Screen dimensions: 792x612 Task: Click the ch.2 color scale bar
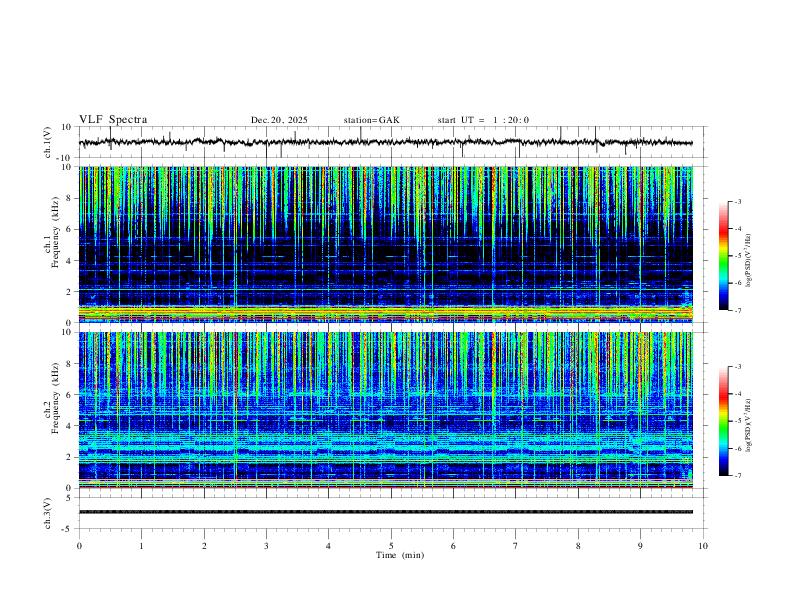(724, 421)
